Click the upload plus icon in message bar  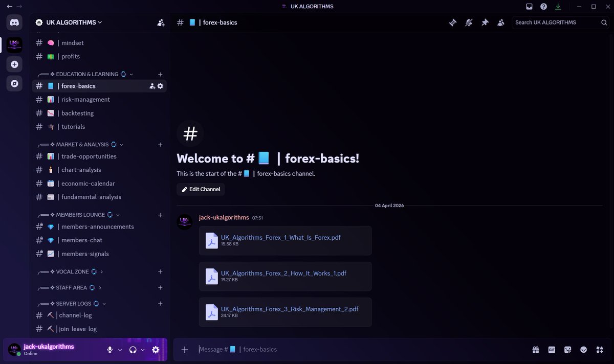185,350
